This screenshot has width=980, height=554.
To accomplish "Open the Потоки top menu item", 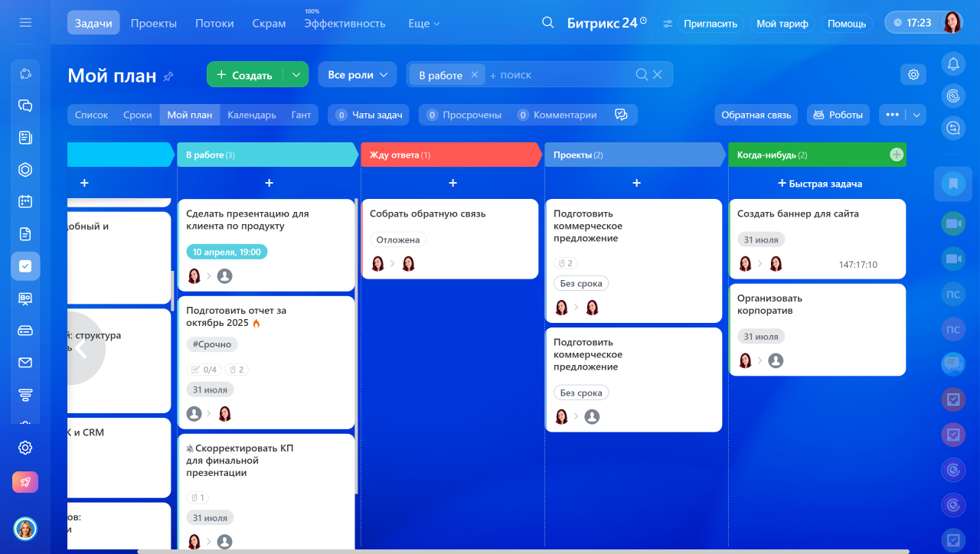I will click(214, 24).
